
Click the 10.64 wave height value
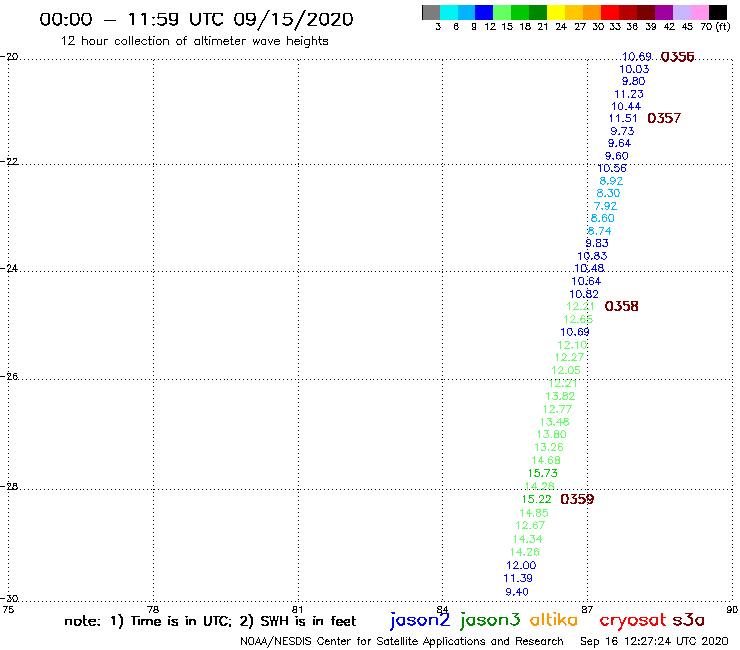(586, 281)
